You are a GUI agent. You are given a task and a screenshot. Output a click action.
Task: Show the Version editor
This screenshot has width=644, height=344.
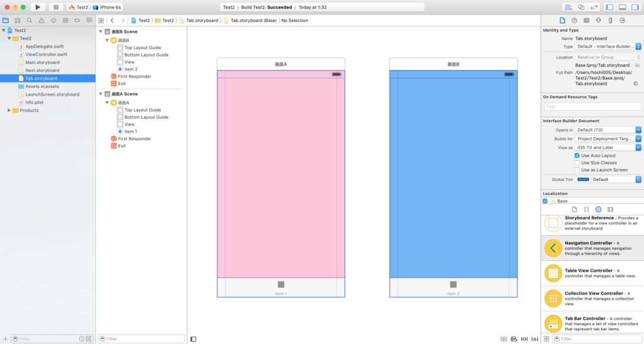point(594,7)
